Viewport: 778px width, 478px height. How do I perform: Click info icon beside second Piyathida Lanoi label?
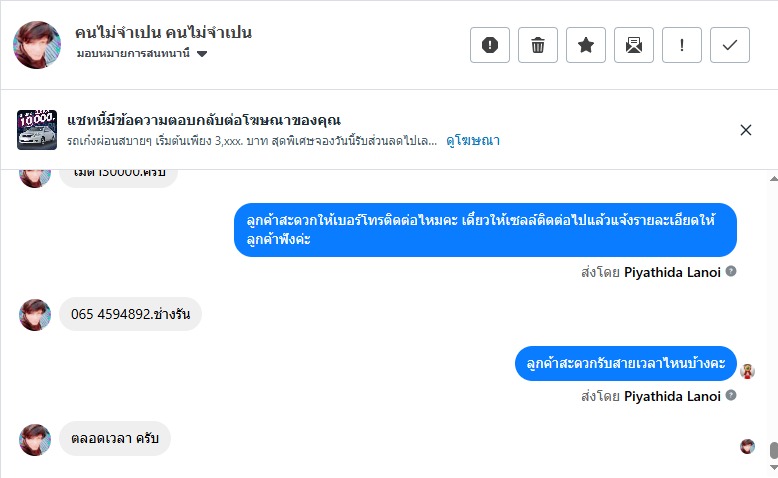point(731,395)
